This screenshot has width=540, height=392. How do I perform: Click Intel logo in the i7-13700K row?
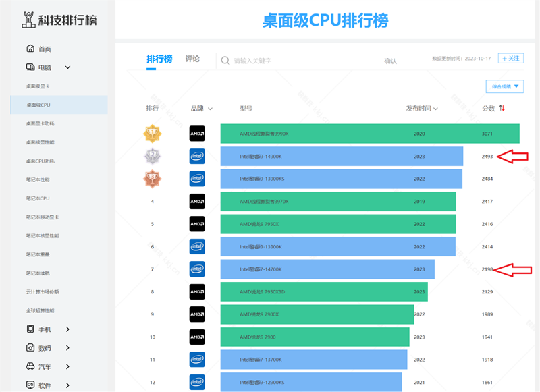tap(197, 360)
